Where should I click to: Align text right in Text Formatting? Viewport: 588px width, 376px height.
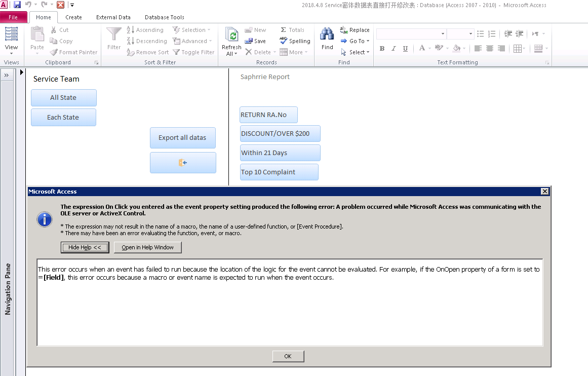[x=501, y=49]
